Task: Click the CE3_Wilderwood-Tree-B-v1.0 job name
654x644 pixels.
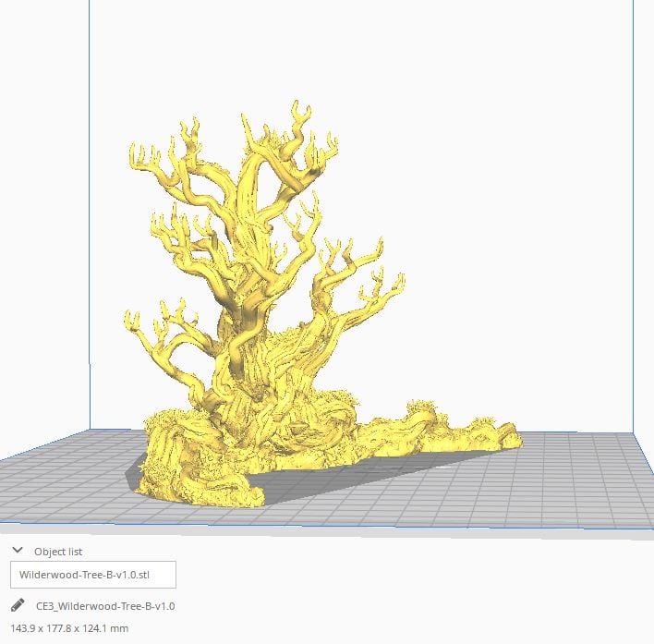Action: click(105, 606)
